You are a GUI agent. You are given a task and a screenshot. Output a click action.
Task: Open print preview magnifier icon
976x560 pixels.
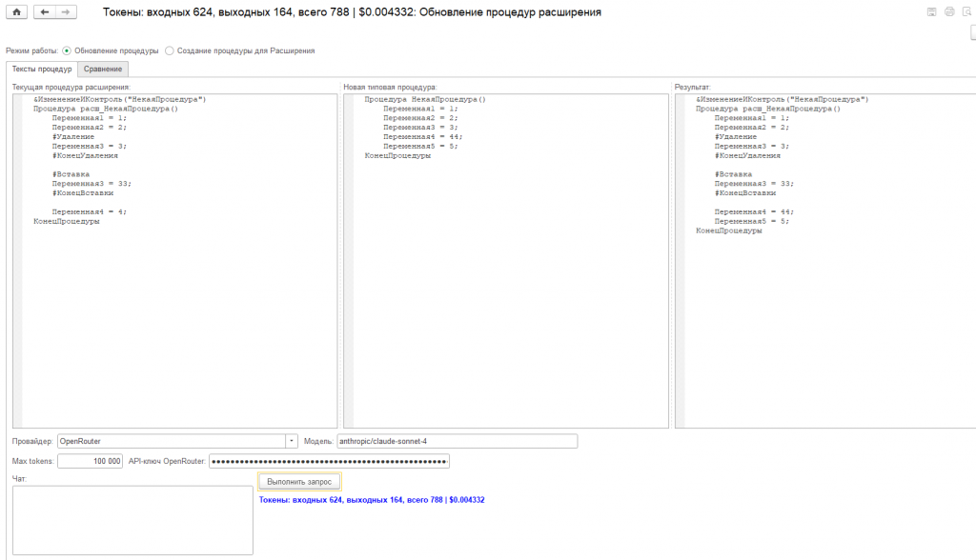pos(966,11)
